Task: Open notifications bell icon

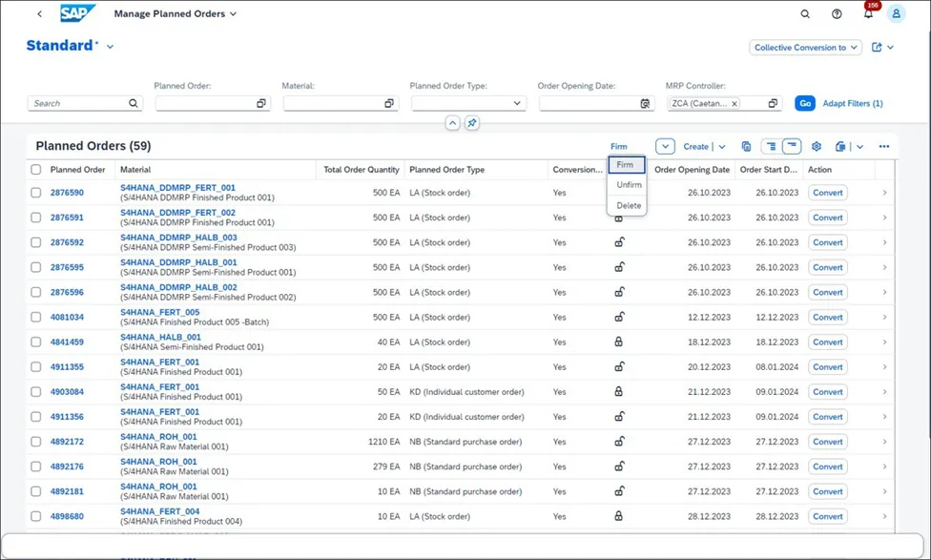Action: pos(868,13)
